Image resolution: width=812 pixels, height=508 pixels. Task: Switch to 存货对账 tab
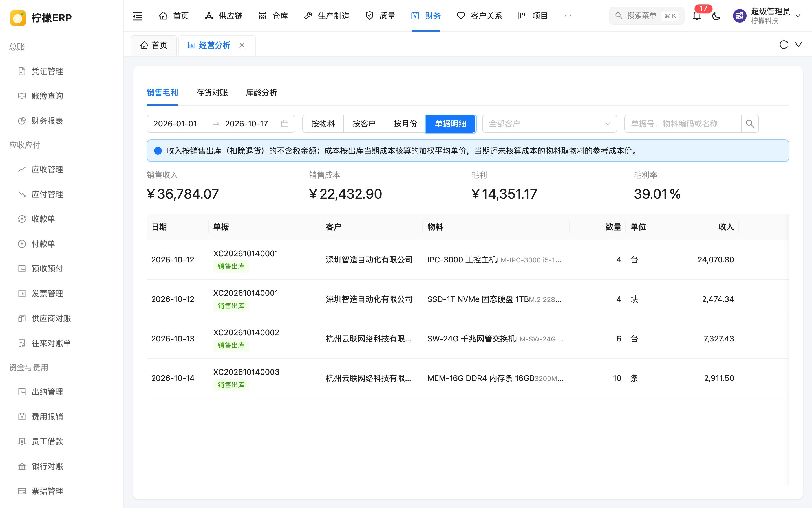point(212,93)
